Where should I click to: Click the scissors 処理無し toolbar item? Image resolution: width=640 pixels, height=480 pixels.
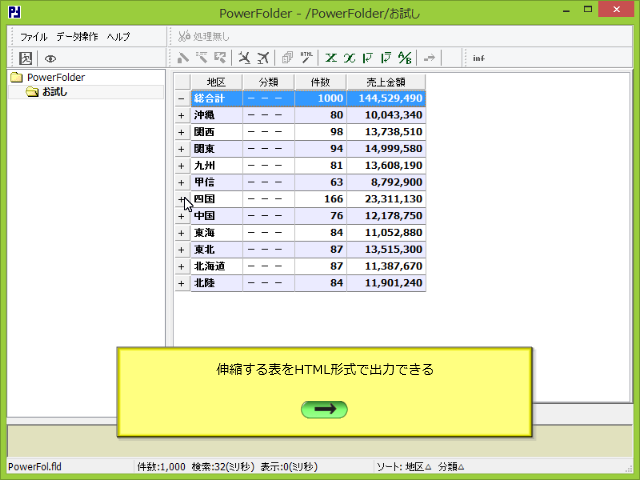[204, 36]
